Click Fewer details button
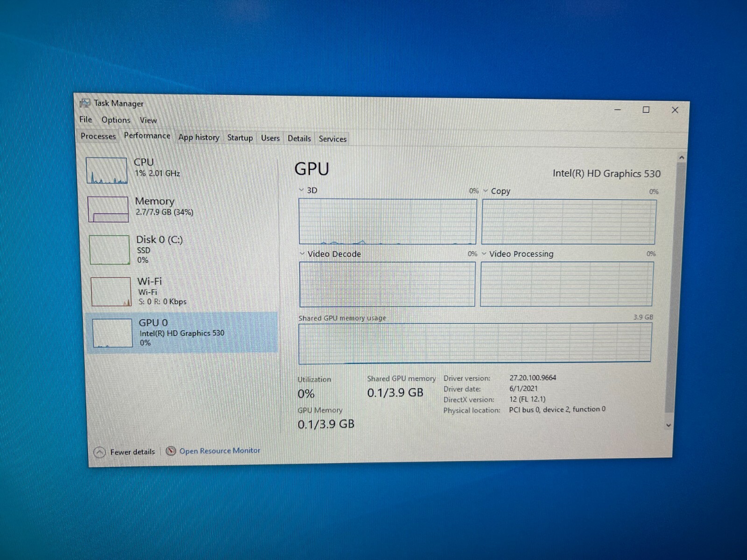The image size is (747, 560). tap(124, 452)
